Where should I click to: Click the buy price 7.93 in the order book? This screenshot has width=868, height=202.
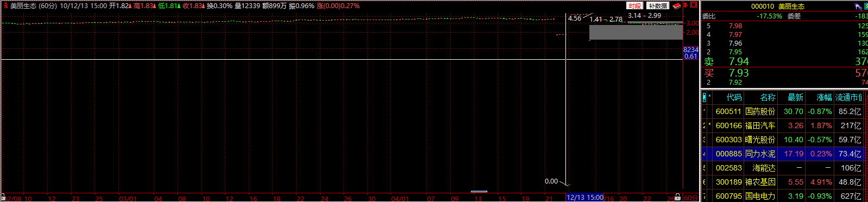point(739,73)
